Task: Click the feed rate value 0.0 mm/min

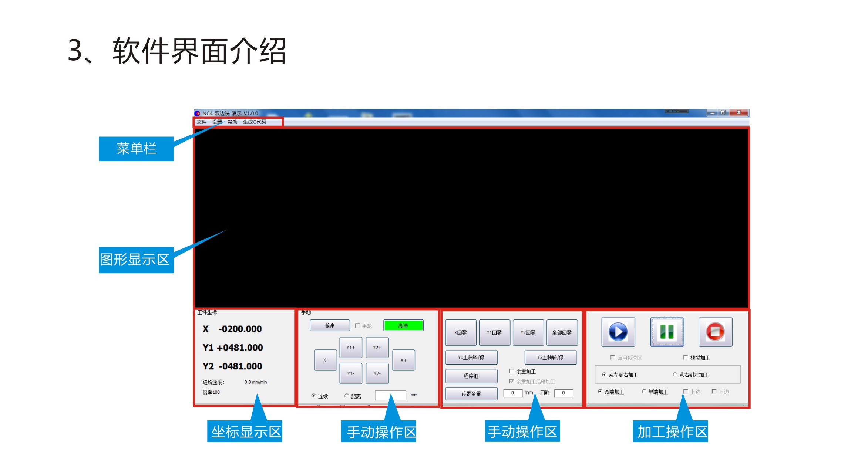Action: [255, 382]
